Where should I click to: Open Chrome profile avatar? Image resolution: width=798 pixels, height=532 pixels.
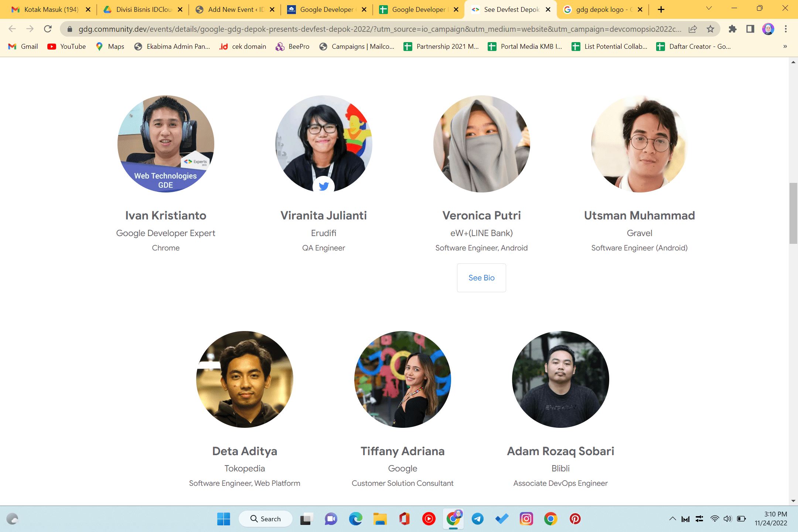(768, 29)
